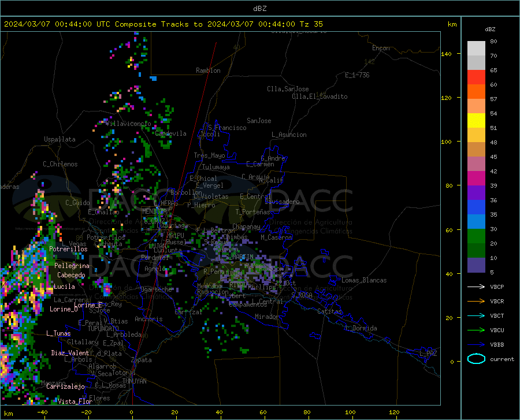Image resolution: width=520 pixels, height=420 pixels.
Task: Click the cyan 'current' ellipse legend icon
Action: (476, 359)
